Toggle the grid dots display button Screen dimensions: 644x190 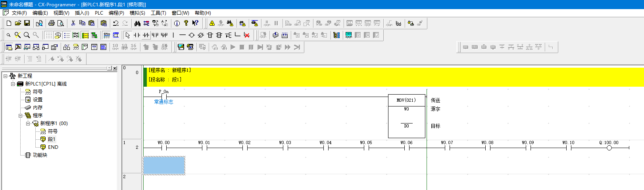(x=48, y=35)
